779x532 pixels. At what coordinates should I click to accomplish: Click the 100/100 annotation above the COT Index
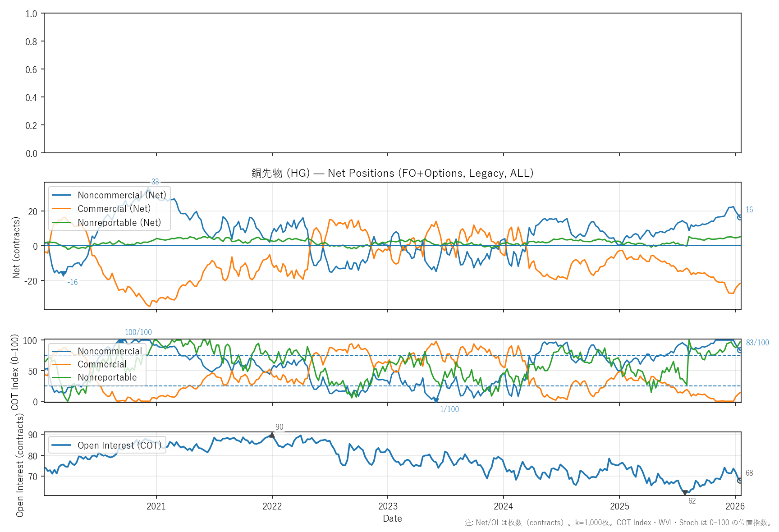click(138, 332)
